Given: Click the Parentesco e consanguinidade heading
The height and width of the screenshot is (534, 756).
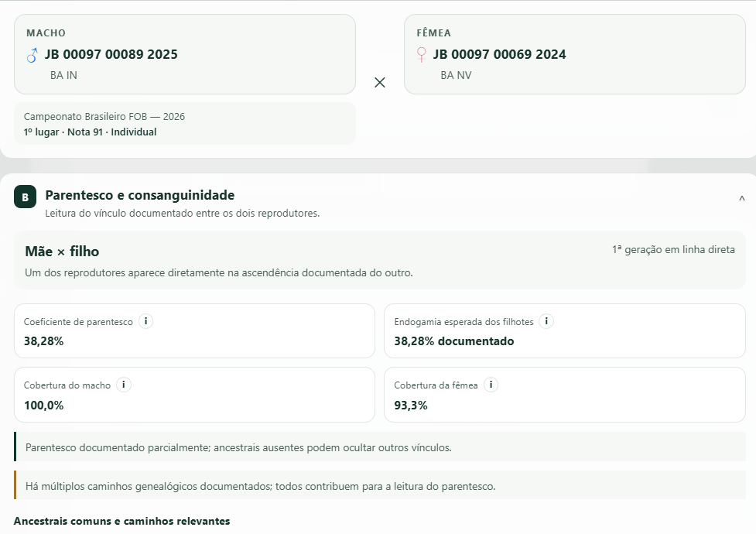Looking at the screenshot, I should pos(140,195).
